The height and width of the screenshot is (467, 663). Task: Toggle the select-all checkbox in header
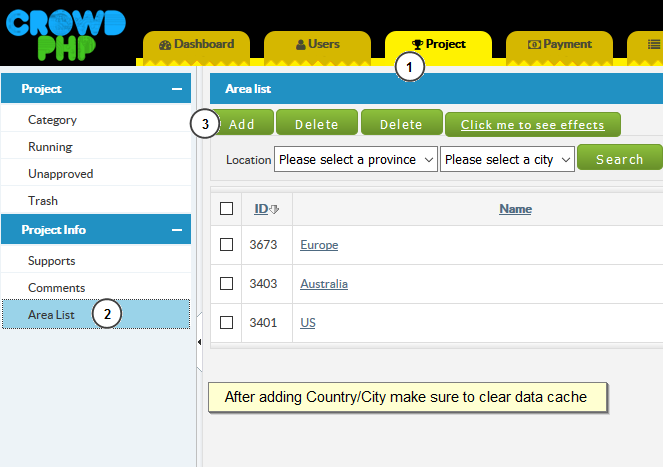pos(226,209)
